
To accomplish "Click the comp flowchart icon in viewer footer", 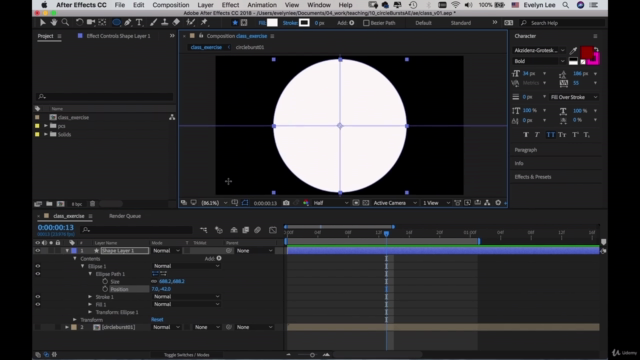I will 487,203.
